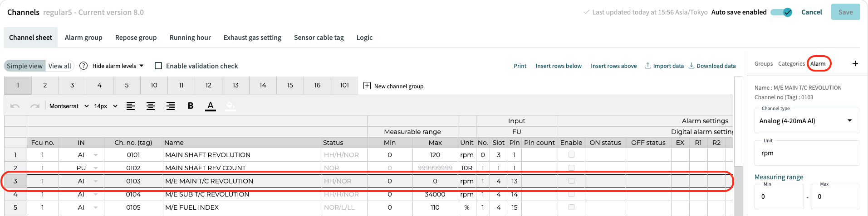The height and width of the screenshot is (216, 868).
Task: Open Sensor cable tag tab
Action: (319, 37)
